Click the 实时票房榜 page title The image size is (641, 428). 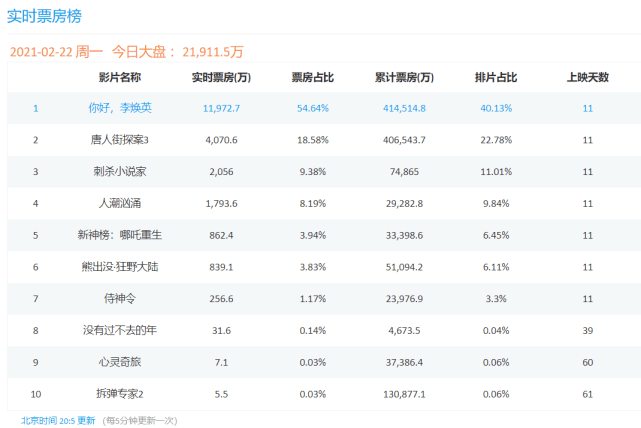pos(44,16)
